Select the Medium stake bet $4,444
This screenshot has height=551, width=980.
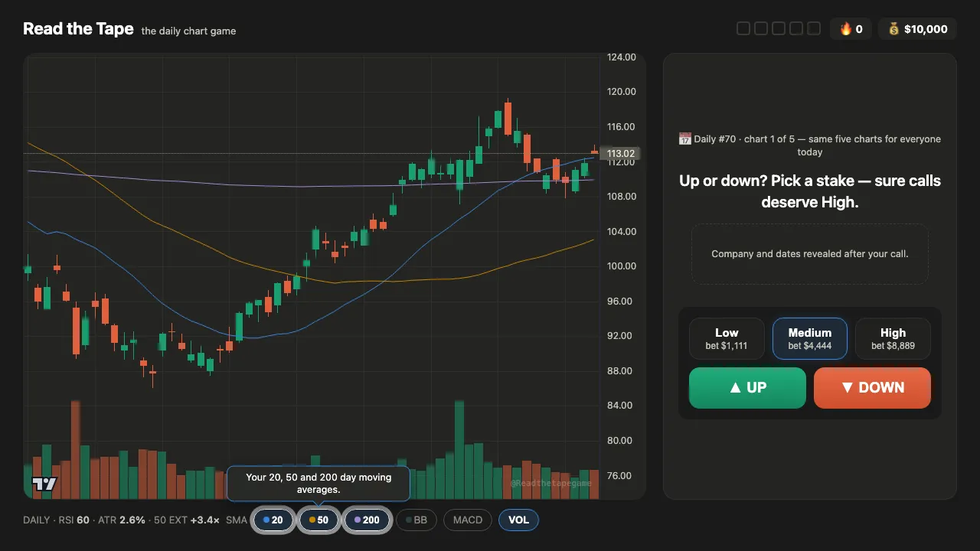pos(809,339)
